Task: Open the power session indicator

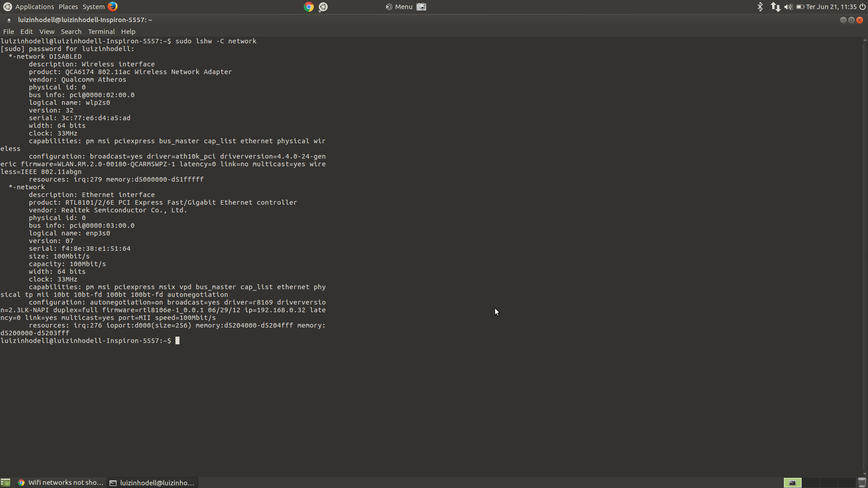Action: click(863, 7)
